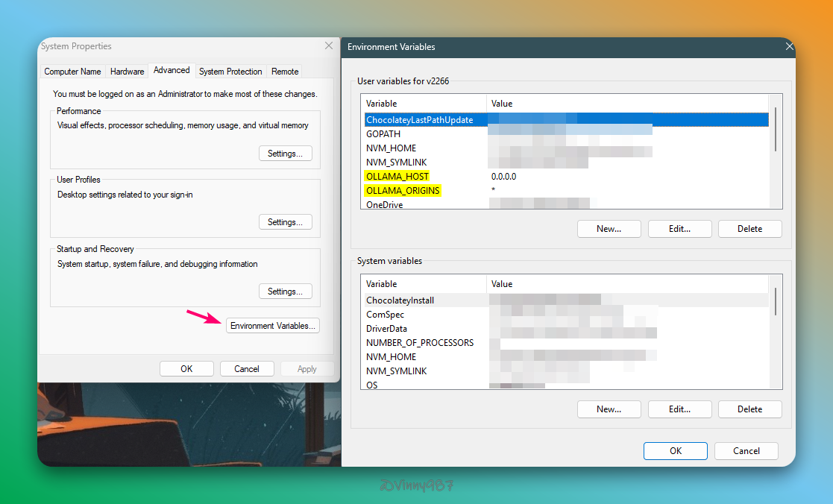This screenshot has width=833, height=504.
Task: Switch to the Computer Name tab
Action: point(72,72)
